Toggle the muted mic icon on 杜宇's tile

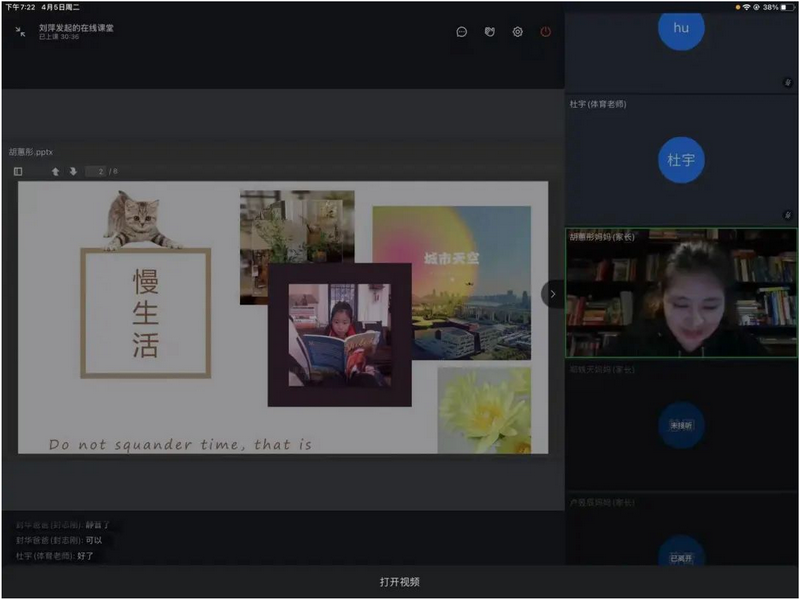(x=788, y=213)
